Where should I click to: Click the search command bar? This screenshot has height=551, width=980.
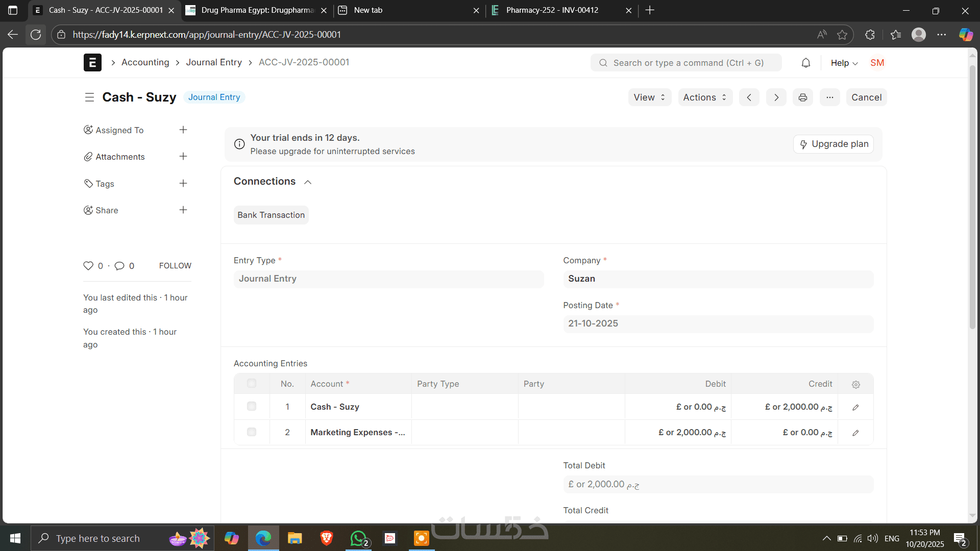[x=685, y=63]
